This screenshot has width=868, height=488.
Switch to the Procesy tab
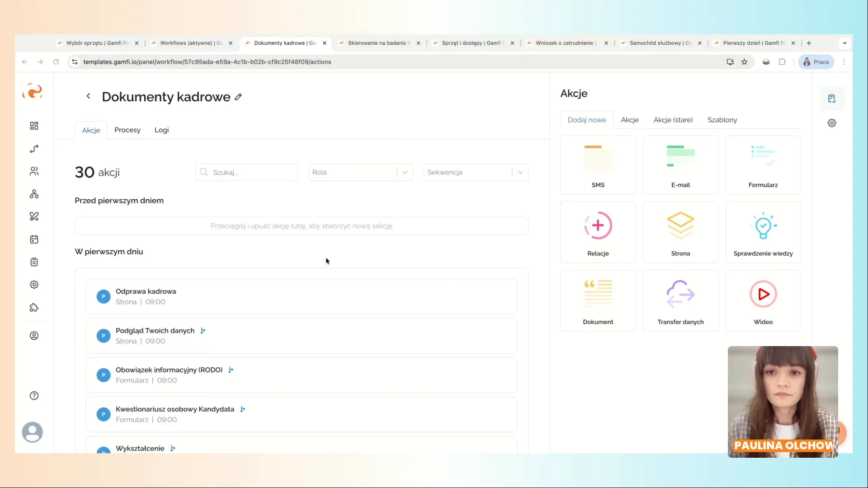pos(127,130)
